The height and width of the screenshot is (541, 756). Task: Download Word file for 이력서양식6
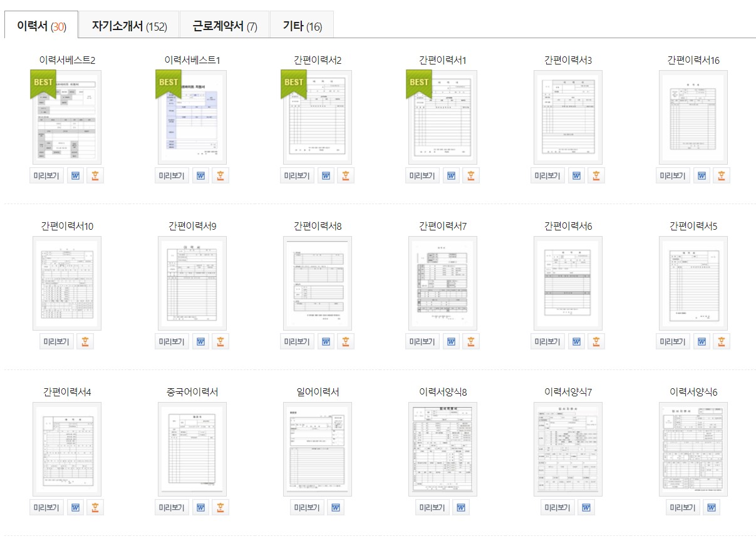[x=712, y=507]
